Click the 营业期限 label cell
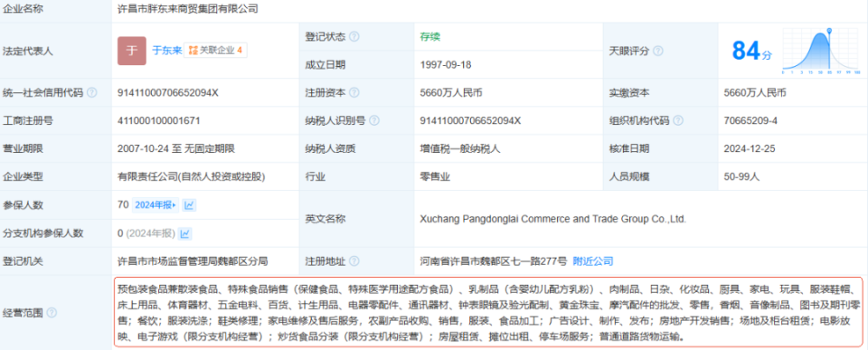 [55, 148]
